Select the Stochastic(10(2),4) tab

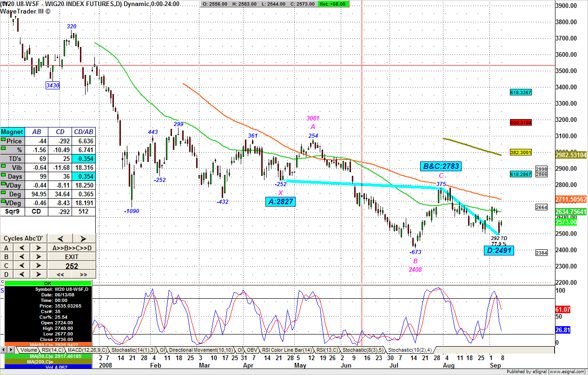(410, 350)
